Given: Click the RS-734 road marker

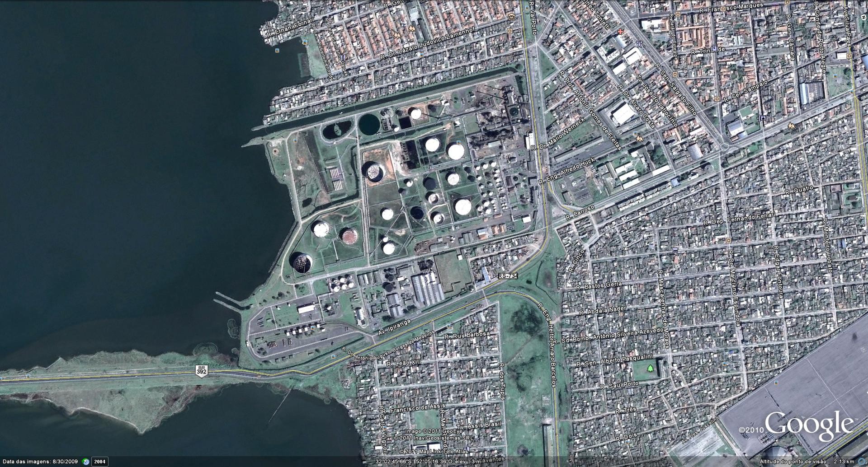Looking at the screenshot, I should tap(508, 276).
